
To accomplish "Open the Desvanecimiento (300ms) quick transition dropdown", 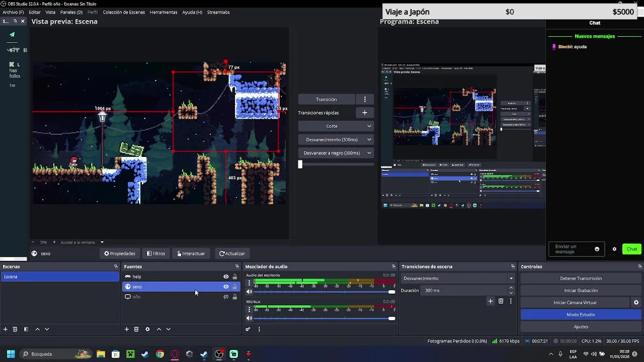I will [x=336, y=140].
